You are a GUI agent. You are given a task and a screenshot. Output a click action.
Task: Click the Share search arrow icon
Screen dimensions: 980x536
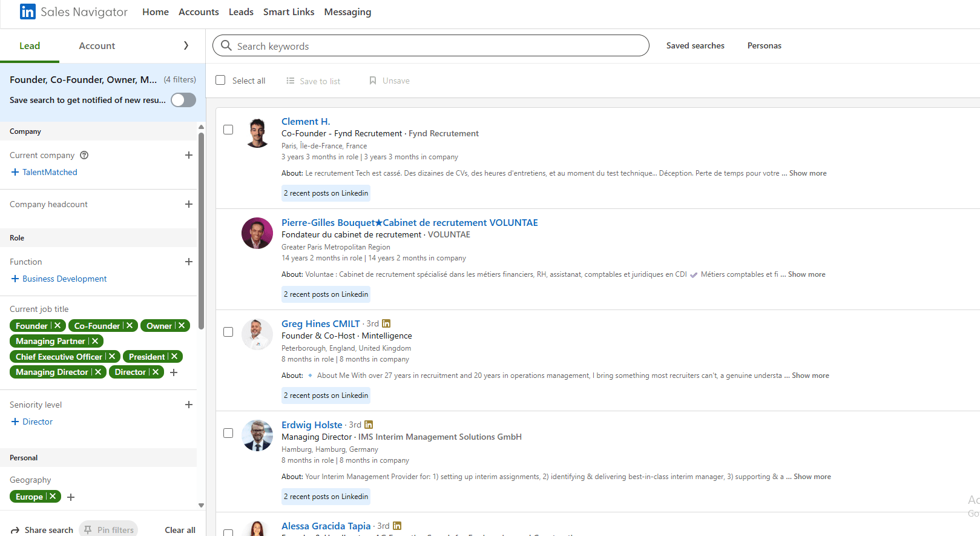15,530
